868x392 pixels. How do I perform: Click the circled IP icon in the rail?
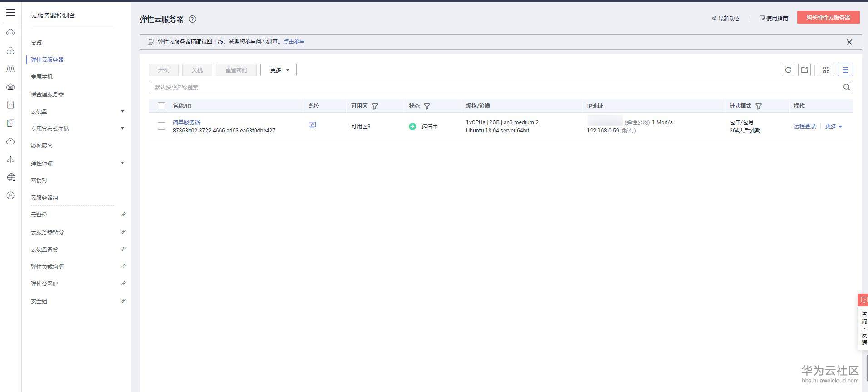click(x=10, y=196)
